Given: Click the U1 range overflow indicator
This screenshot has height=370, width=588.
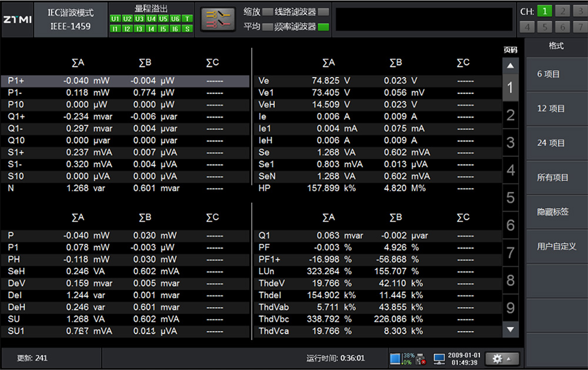Looking at the screenshot, I should point(115,19).
